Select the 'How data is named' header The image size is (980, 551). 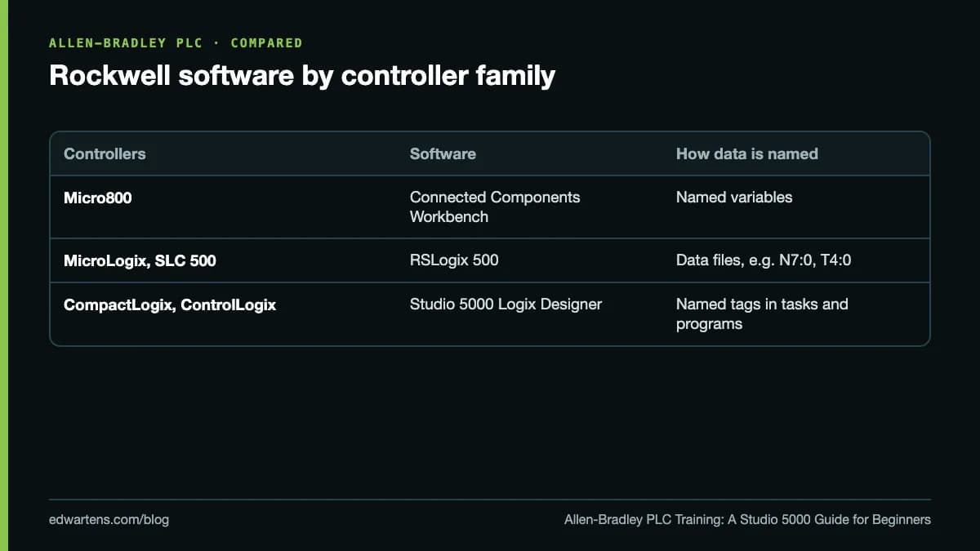click(x=747, y=153)
